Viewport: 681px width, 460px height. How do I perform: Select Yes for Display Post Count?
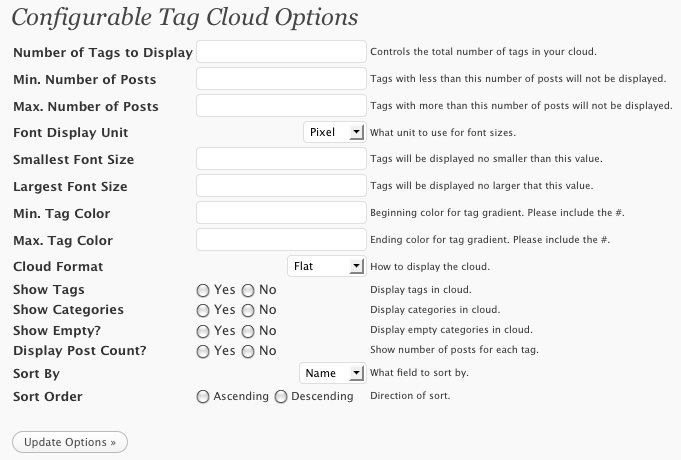pyautogui.click(x=203, y=351)
